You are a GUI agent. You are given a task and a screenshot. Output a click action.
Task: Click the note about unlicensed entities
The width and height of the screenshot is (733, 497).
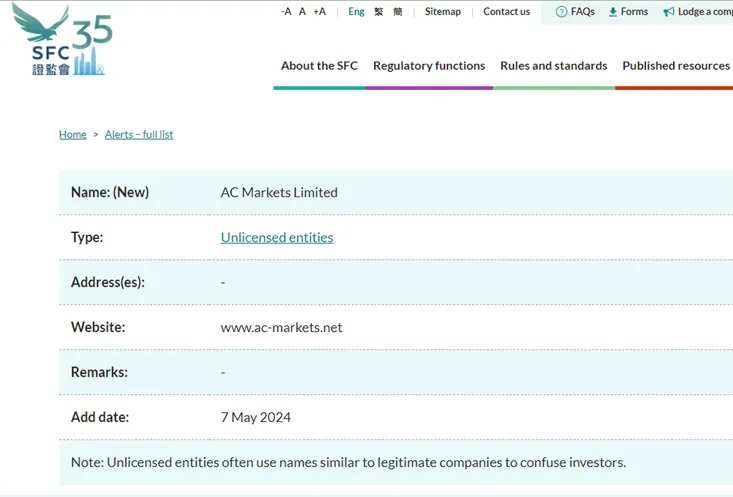348,462
